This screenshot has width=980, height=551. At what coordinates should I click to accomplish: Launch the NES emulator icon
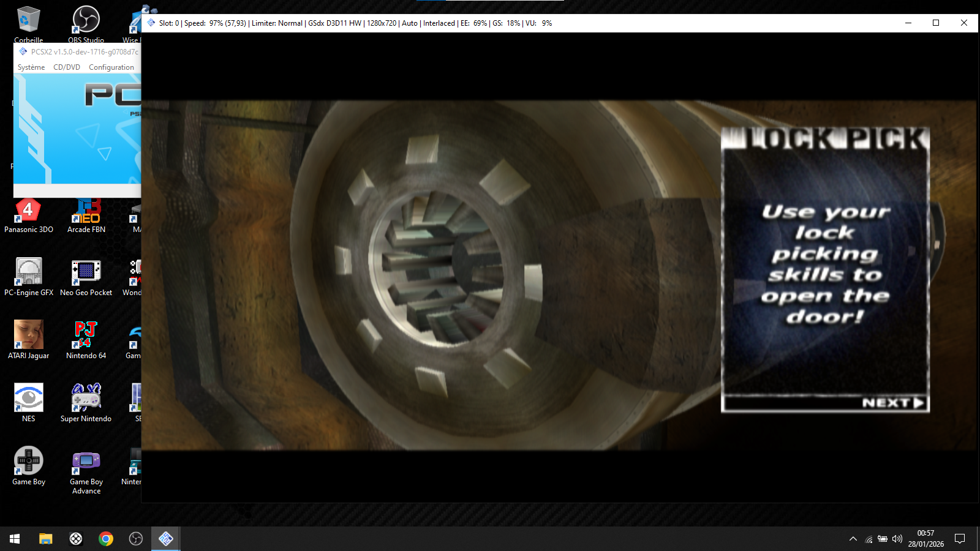[28, 399]
